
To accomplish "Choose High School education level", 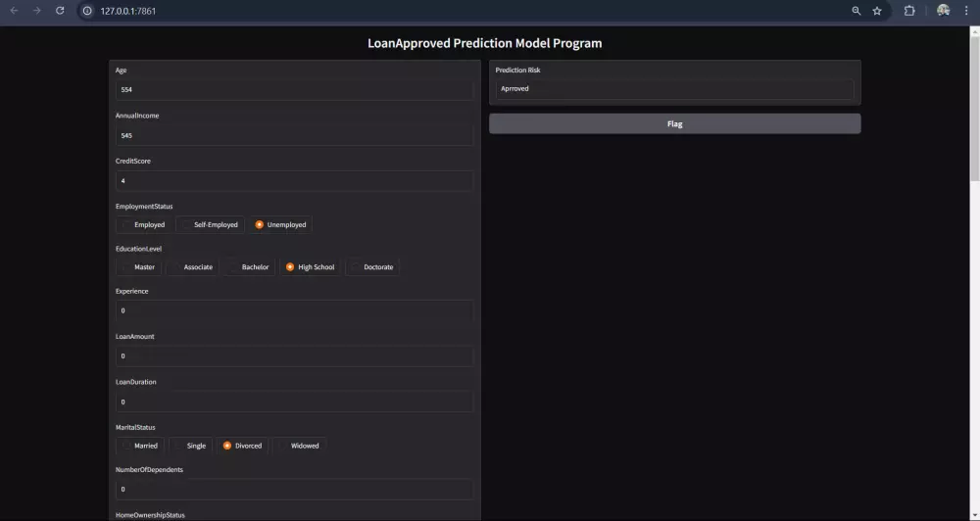I will click(310, 267).
